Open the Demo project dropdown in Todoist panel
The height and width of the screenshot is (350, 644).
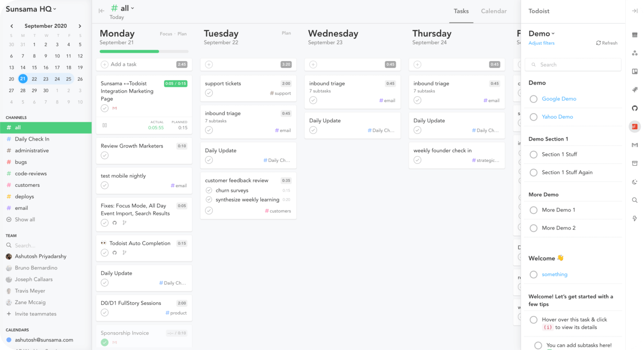coord(542,34)
